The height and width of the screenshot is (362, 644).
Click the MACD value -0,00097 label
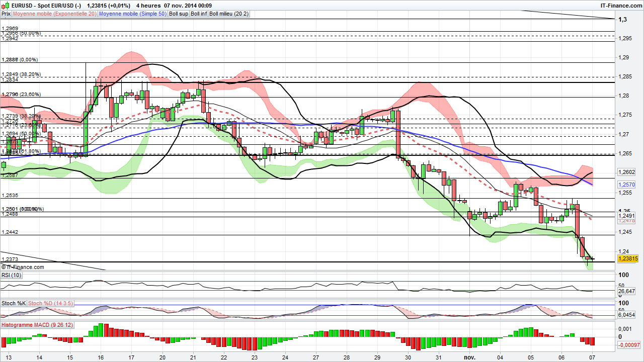pos(628,345)
